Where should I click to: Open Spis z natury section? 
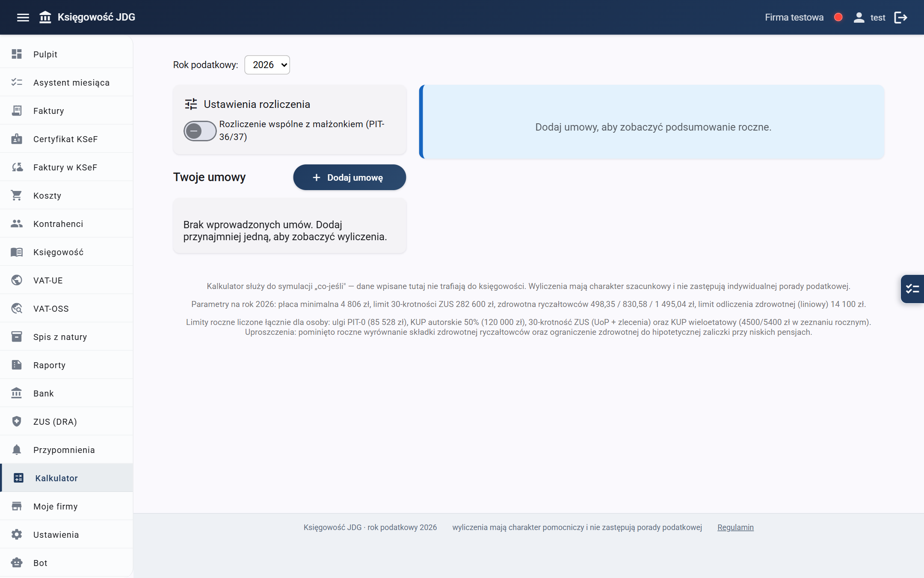coord(66,337)
